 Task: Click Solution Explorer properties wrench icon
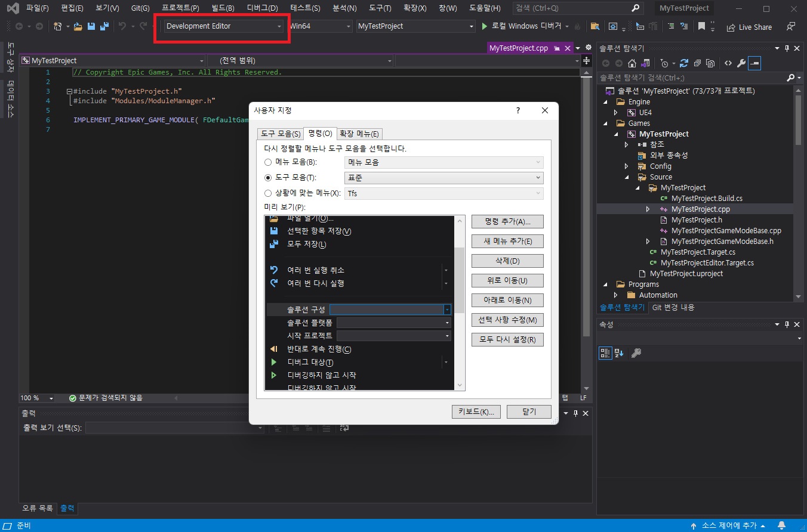click(x=741, y=63)
